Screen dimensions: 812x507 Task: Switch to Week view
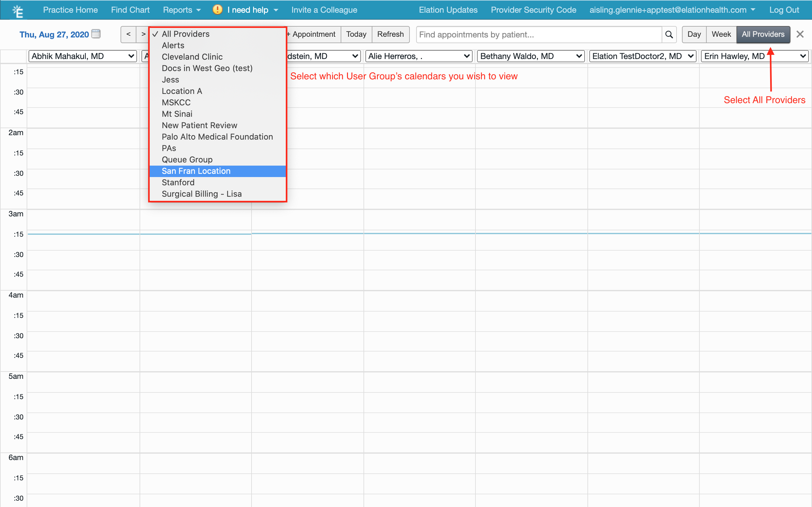tap(721, 34)
